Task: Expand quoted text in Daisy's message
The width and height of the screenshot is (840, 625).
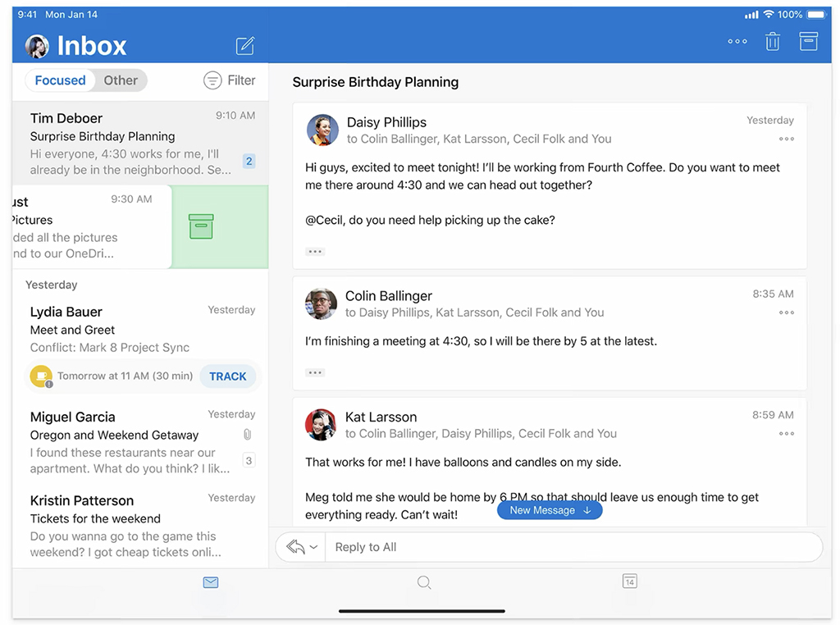Action: tap(315, 252)
